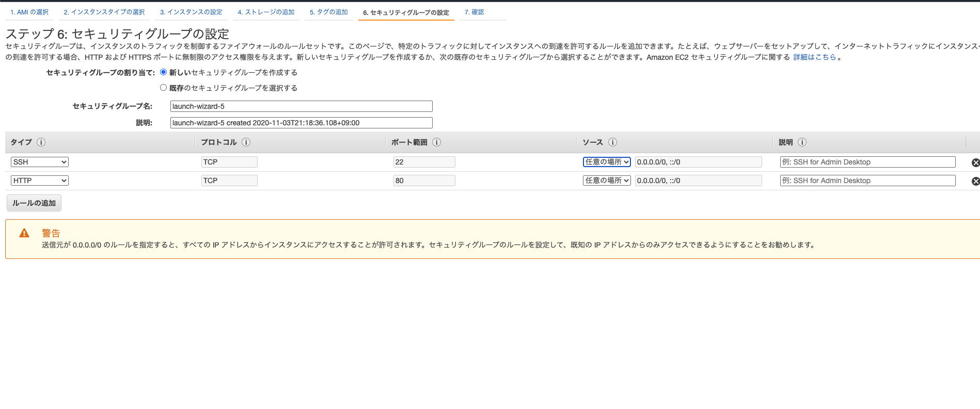
Task: Remove the HTTP rule with the X icon
Action: 975,181
